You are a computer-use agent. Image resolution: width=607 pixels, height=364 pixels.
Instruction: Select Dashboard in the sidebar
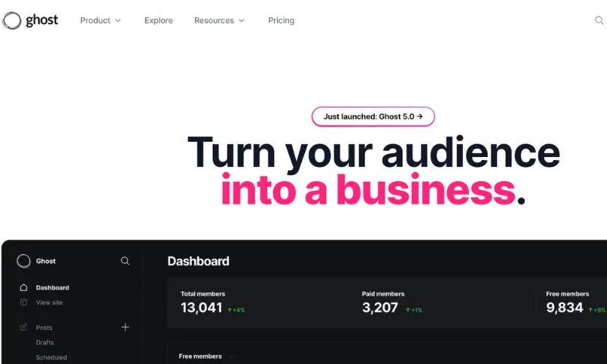(52, 287)
